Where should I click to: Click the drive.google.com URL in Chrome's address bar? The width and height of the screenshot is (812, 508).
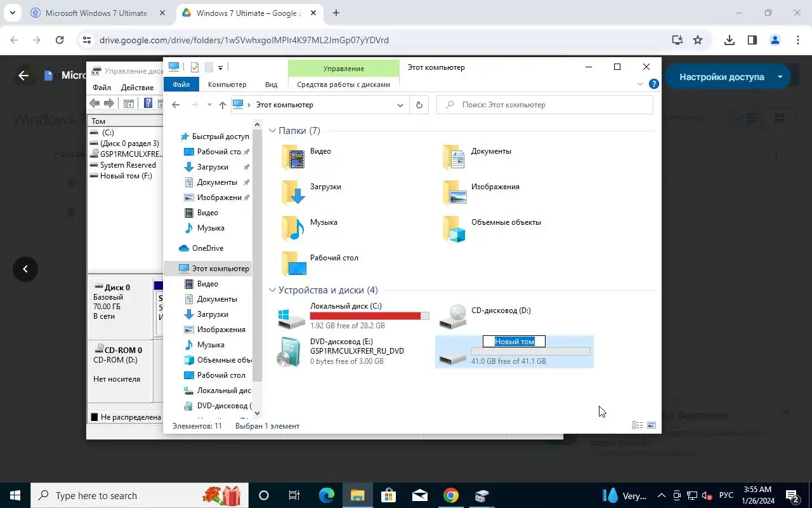click(244, 40)
